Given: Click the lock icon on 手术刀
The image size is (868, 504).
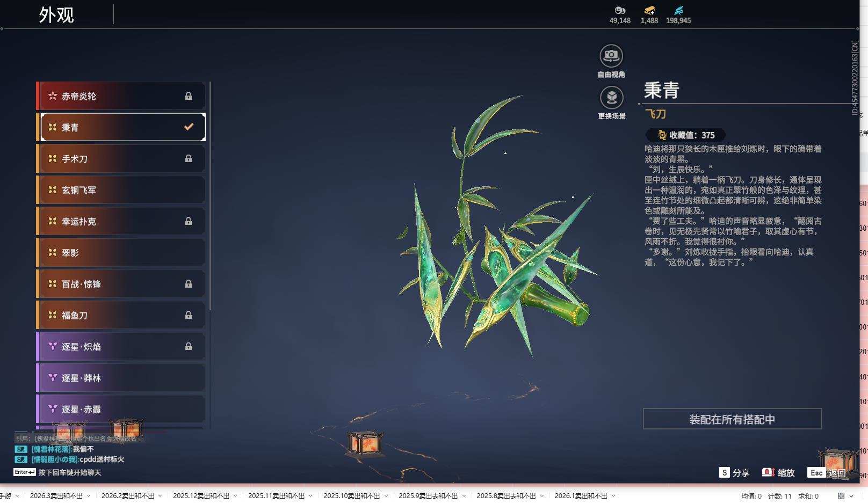Looking at the screenshot, I should point(188,158).
